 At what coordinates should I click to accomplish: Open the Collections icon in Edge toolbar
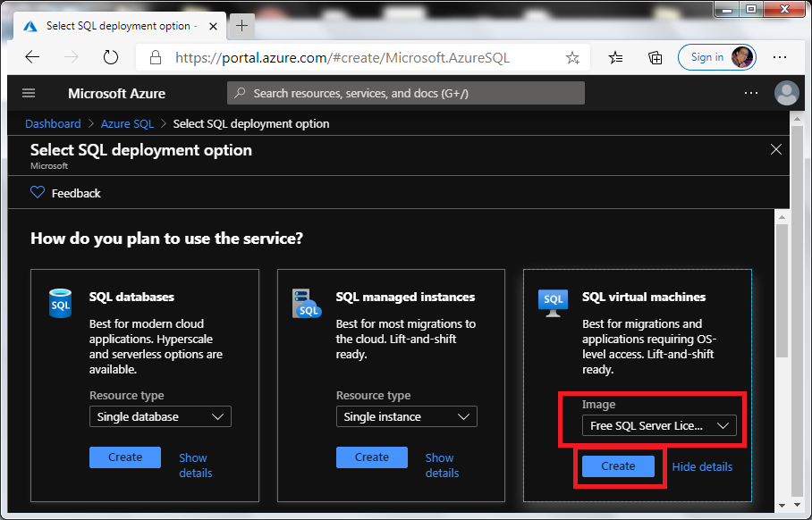pos(656,56)
